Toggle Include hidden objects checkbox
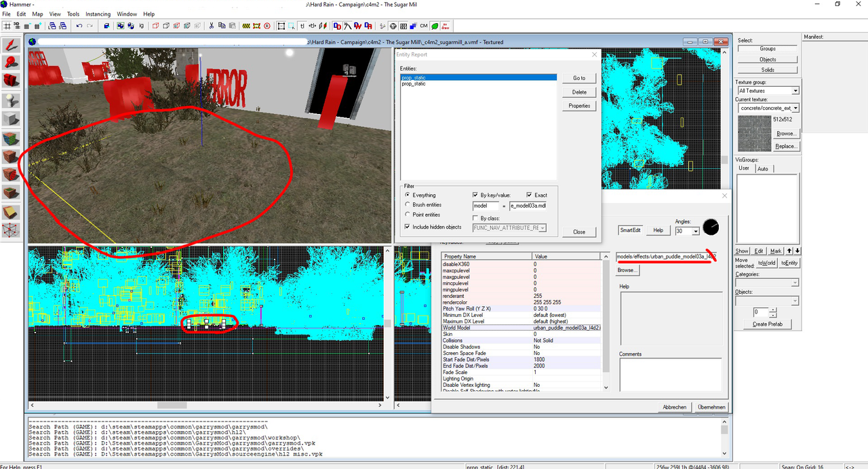This screenshot has height=469, width=868. coord(408,227)
